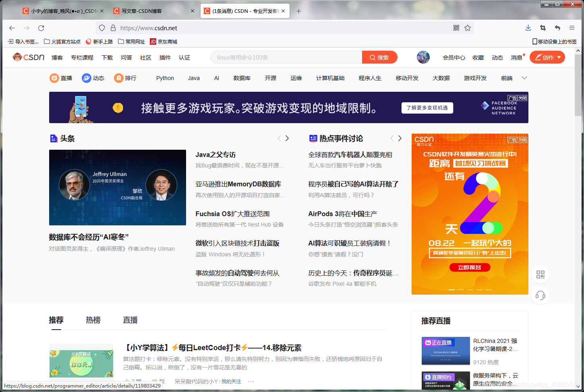Open the 动态 icon link in category bar
The image size is (584, 392).
[x=93, y=78]
